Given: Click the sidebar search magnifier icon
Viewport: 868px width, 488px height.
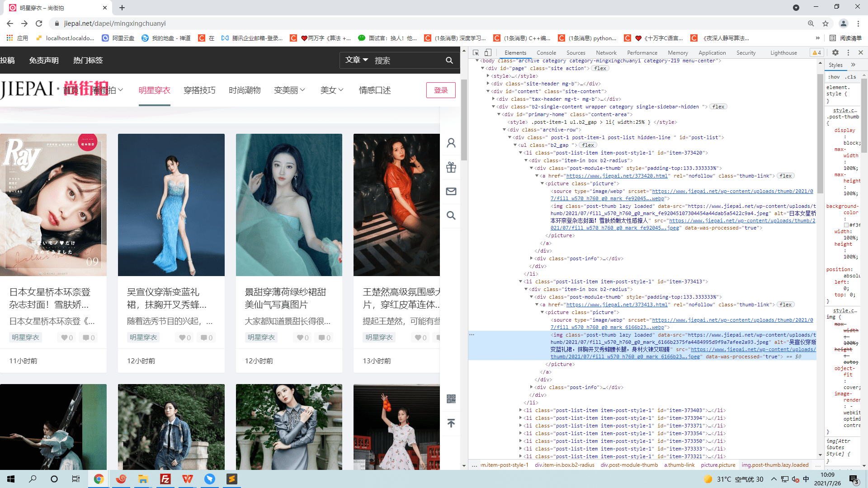Looking at the screenshot, I should tap(451, 216).
